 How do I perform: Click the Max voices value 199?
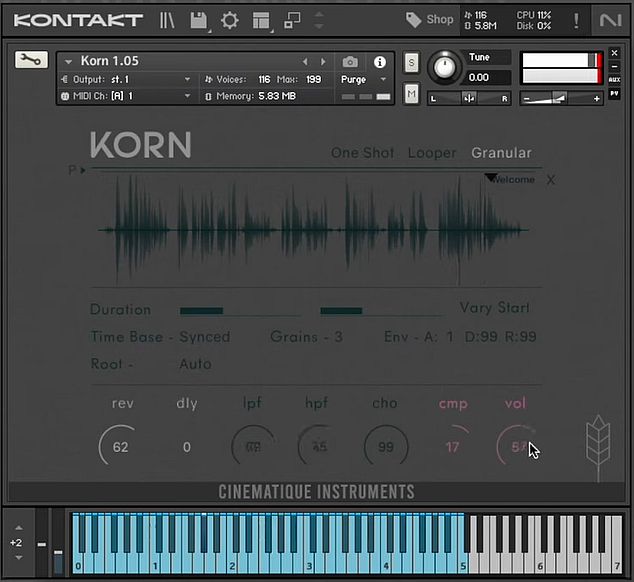[313, 79]
